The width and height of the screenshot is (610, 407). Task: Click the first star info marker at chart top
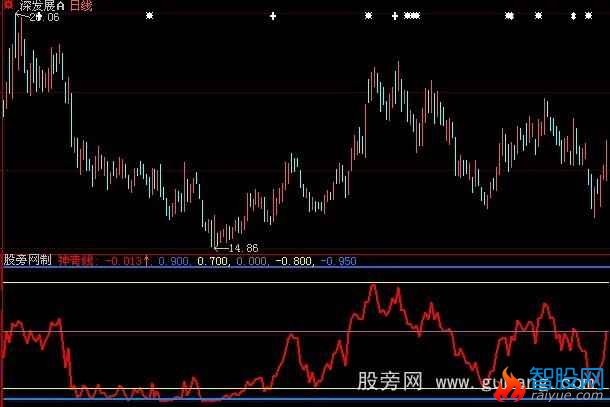pos(150,16)
